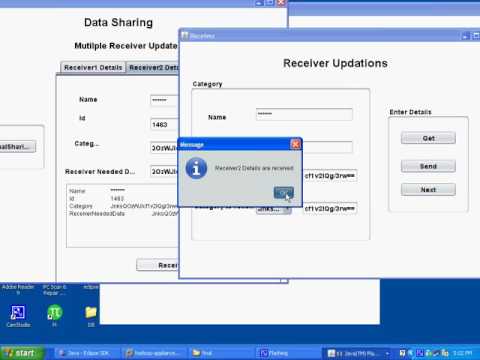This screenshot has height=360, width=480.
Task: Click the Receive button in the Data Sharing window
Action: pos(158,265)
